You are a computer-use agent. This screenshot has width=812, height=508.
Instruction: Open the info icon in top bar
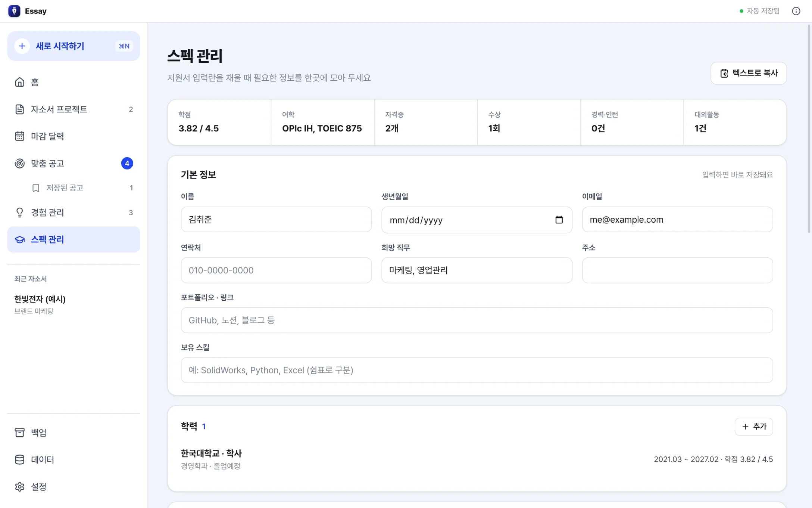[x=796, y=11]
